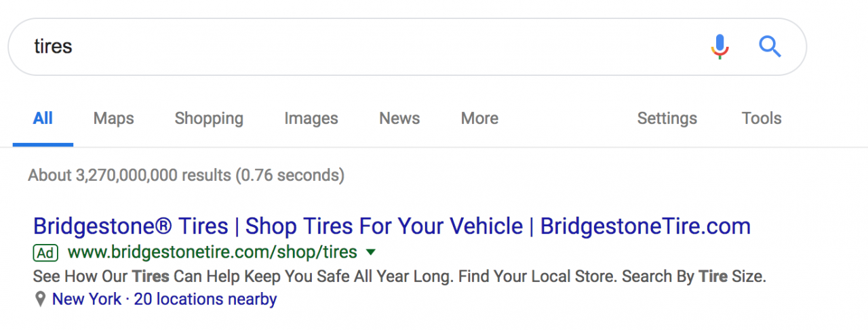Start a voice search with the microphone icon

(x=719, y=47)
